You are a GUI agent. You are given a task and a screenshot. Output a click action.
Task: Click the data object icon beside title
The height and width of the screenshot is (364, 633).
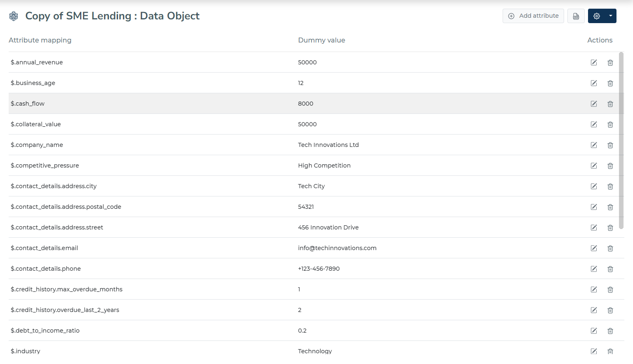[x=14, y=16]
